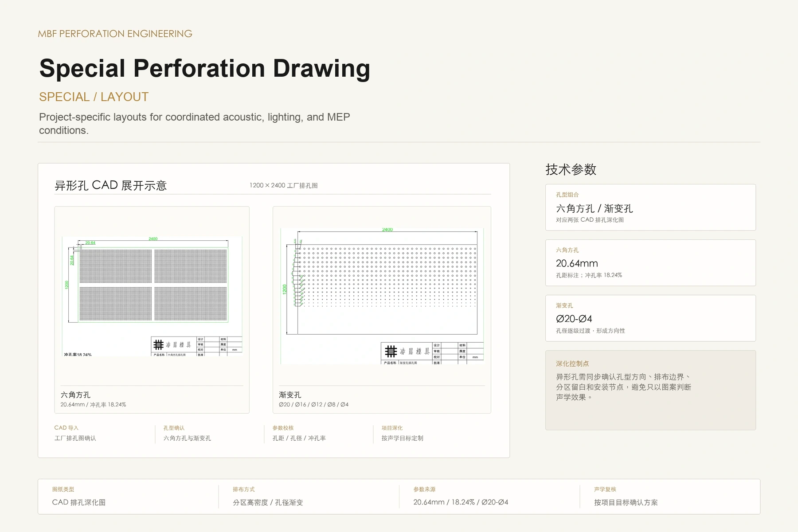Click the 'MBF PERFORATION ENGINEERING' header text
This screenshot has height=532, width=798.
pos(115,34)
